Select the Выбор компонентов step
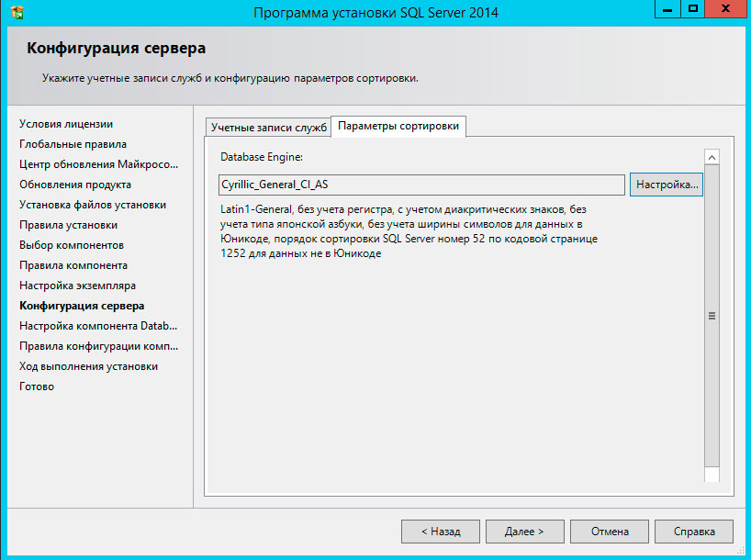The width and height of the screenshot is (751, 560). tap(72, 245)
